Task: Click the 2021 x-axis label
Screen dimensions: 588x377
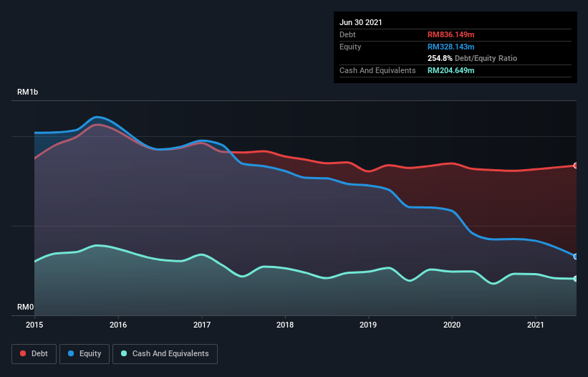Action: [536, 325]
